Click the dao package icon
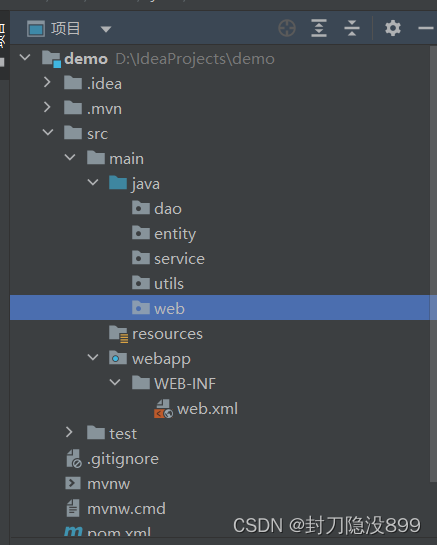Image resolution: width=437 pixels, height=545 pixels. coord(141,208)
